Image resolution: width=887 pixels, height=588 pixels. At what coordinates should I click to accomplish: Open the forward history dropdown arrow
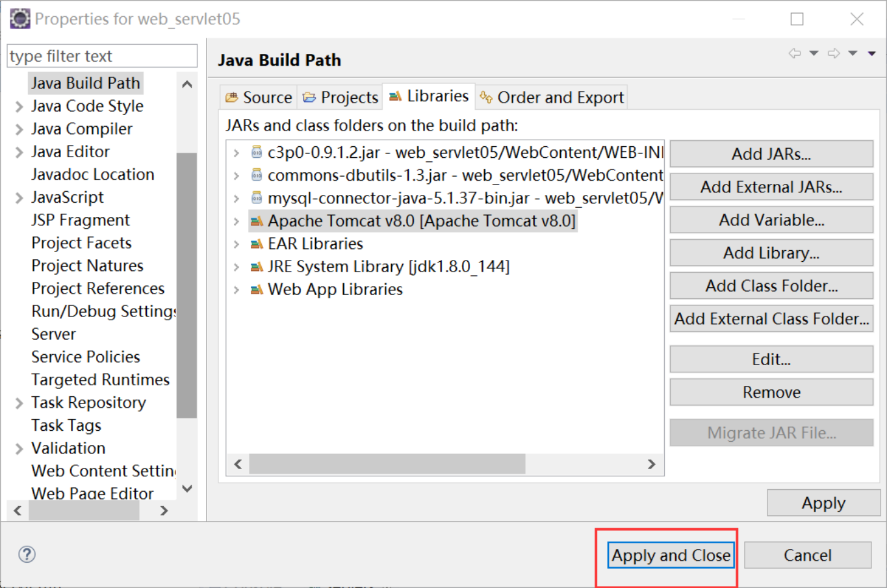pyautogui.click(x=853, y=53)
